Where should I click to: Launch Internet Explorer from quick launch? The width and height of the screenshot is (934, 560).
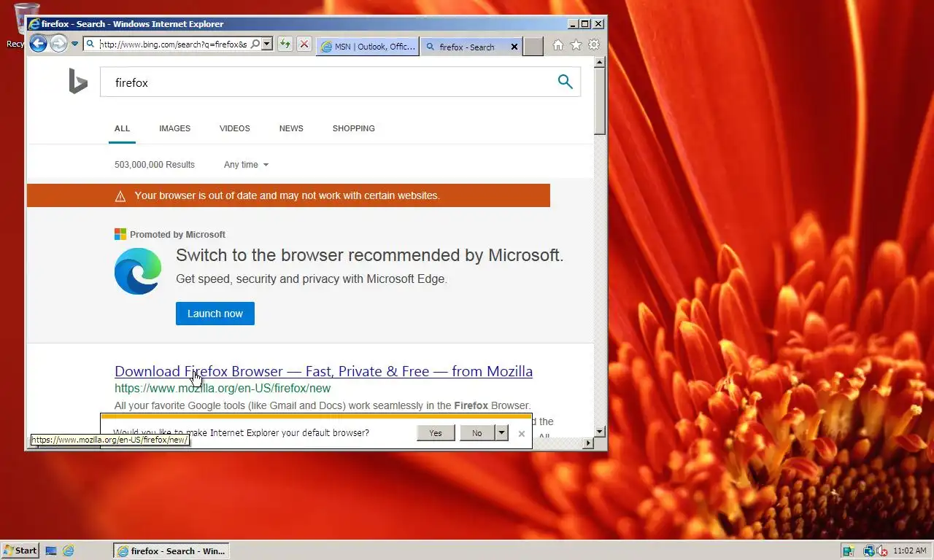tap(68, 551)
